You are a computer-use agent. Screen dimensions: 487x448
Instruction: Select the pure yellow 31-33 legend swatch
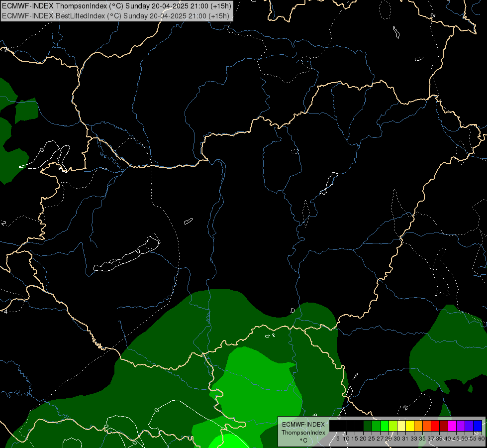410,426
